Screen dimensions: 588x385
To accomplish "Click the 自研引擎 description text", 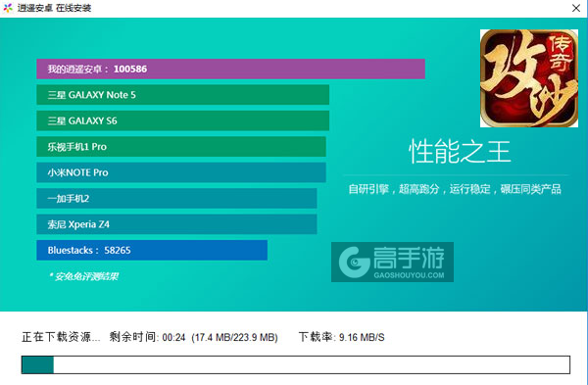I will tap(455, 189).
